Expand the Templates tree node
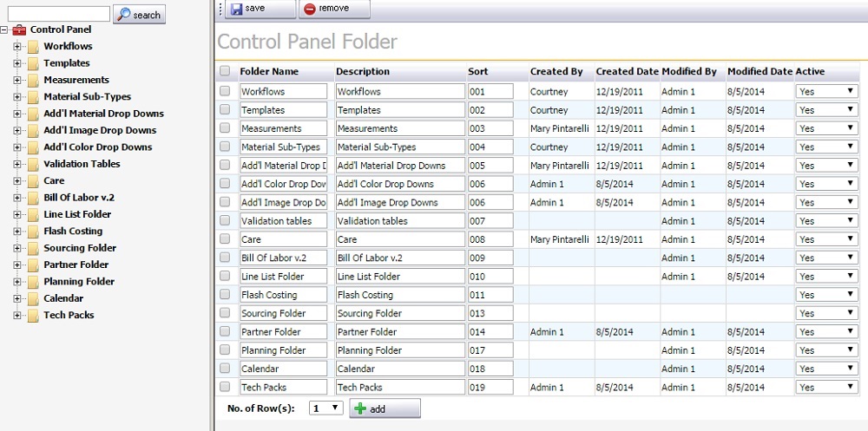Image resolution: width=868 pixels, height=431 pixels. (x=17, y=63)
